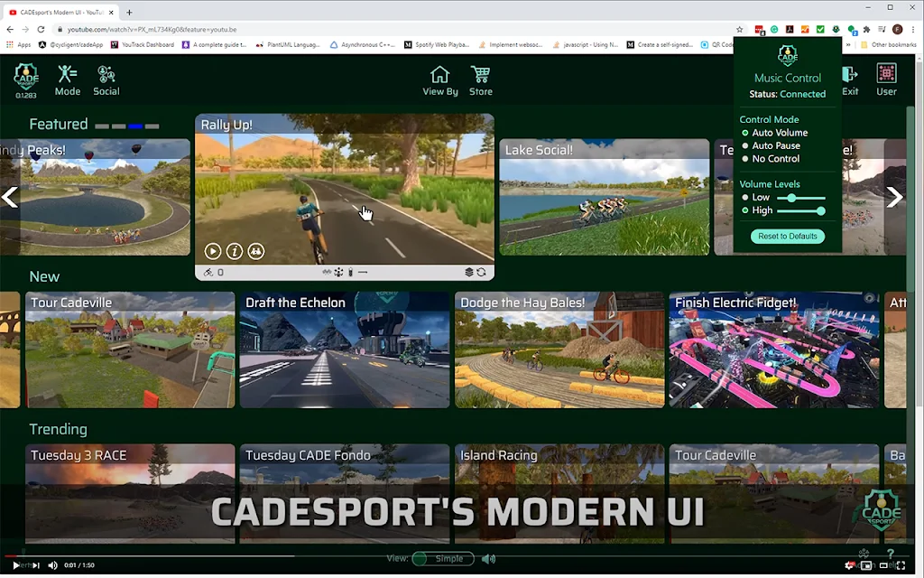Select the Low volume level radio
This screenshot has height=578, width=924.
[x=744, y=198]
